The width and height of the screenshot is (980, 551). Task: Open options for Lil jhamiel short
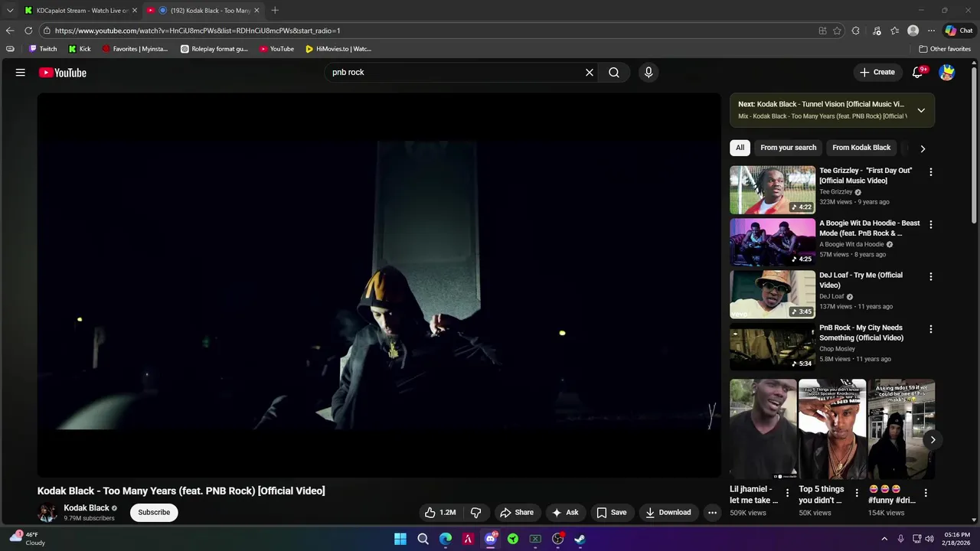[787, 493]
